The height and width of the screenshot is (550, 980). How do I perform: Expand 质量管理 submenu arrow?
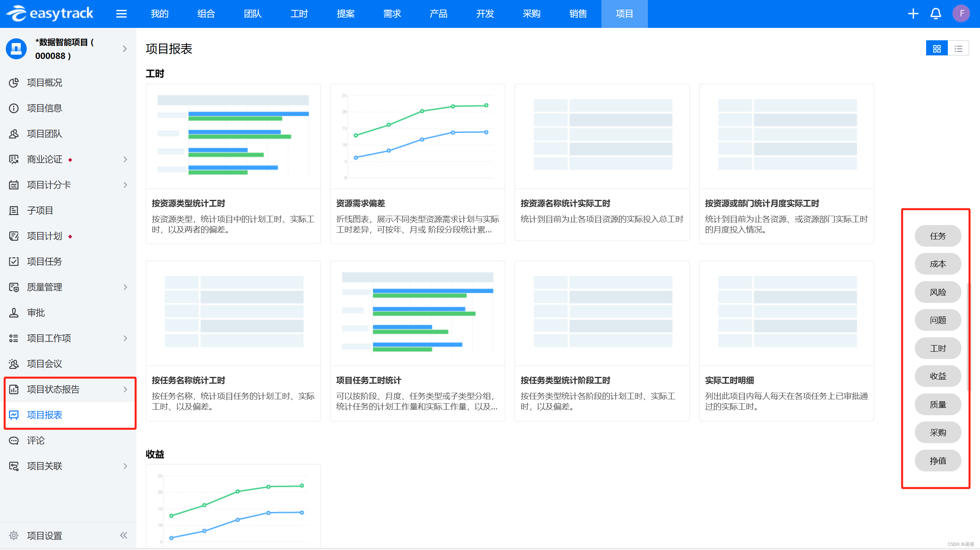click(125, 287)
